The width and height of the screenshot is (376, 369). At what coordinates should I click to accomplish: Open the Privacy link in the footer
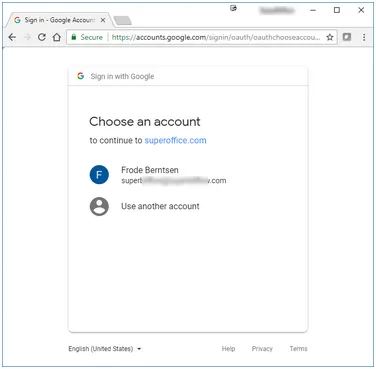pyautogui.click(x=262, y=349)
